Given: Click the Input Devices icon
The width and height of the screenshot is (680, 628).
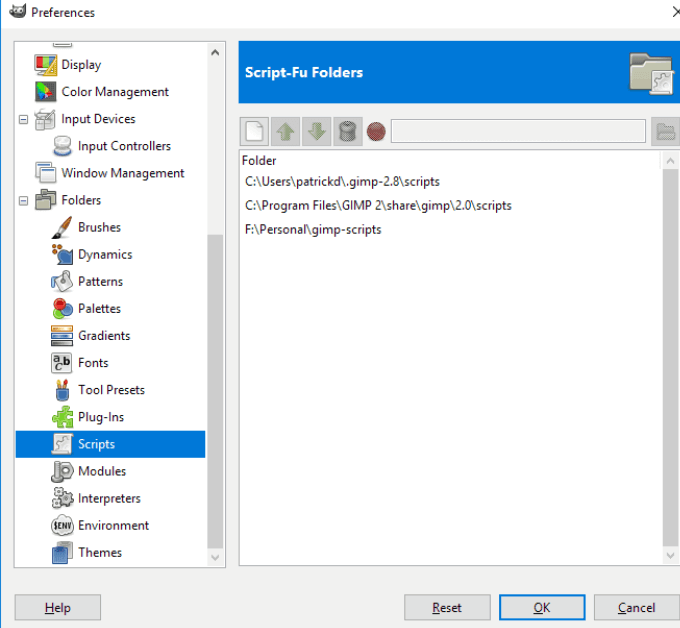Looking at the screenshot, I should coord(46,119).
